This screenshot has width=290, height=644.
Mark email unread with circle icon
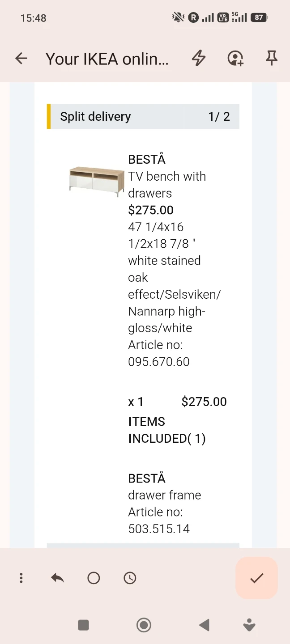pyautogui.click(x=94, y=578)
